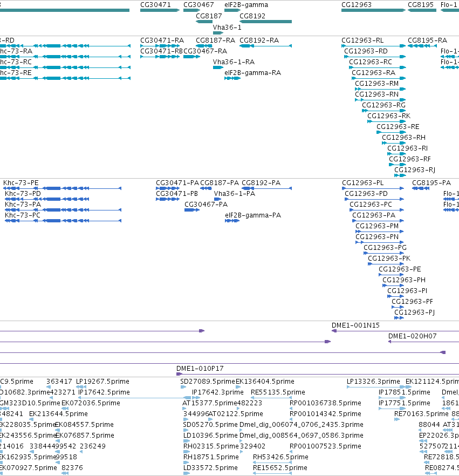Select transcript CG30467-RA
This screenshot has height=476, width=459.
coord(191,57)
